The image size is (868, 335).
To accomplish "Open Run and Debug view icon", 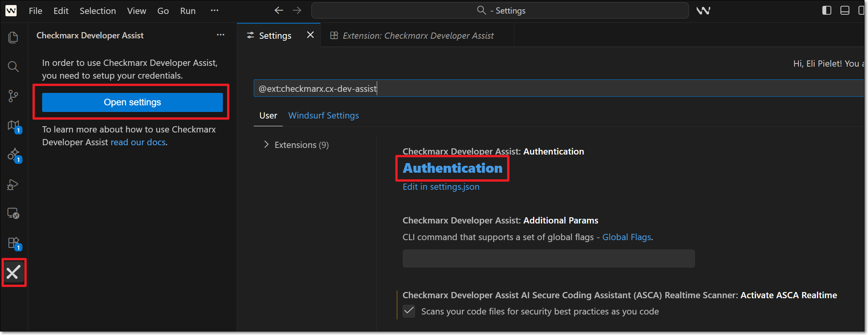I will point(13,185).
